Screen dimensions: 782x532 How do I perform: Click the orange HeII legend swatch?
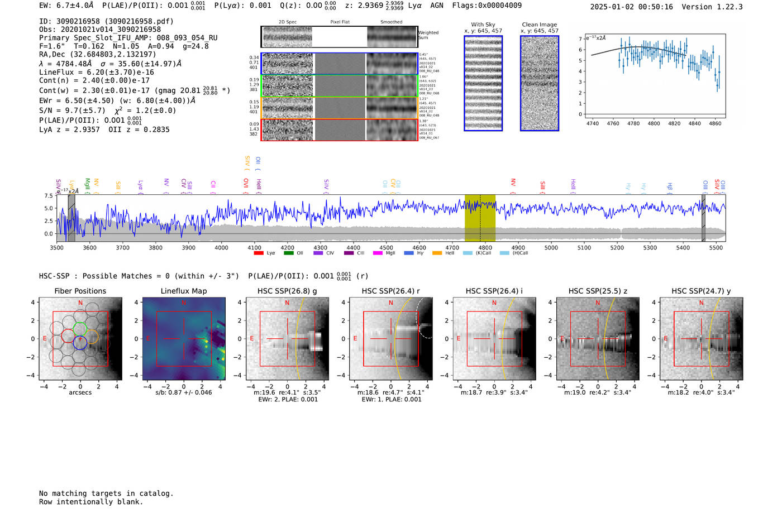[437, 253]
